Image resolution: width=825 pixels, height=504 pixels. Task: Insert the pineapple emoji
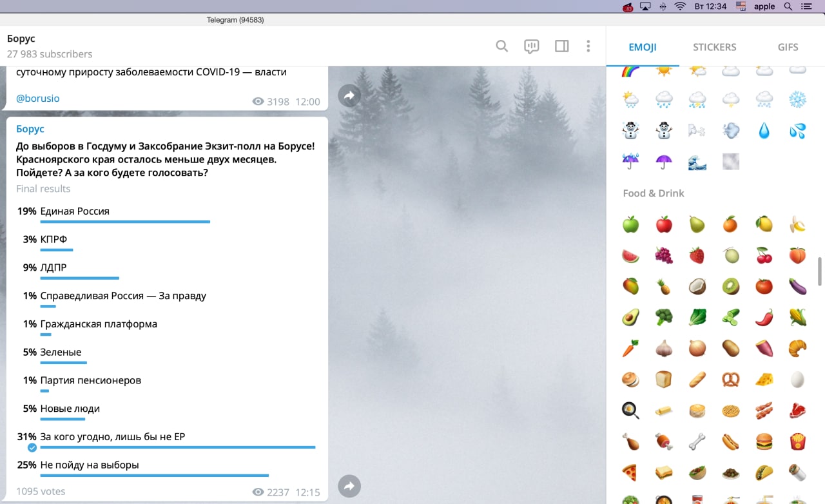[x=664, y=286]
